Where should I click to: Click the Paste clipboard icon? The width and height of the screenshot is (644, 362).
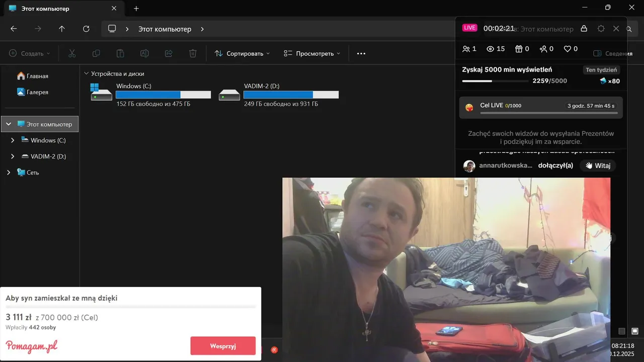click(x=120, y=53)
